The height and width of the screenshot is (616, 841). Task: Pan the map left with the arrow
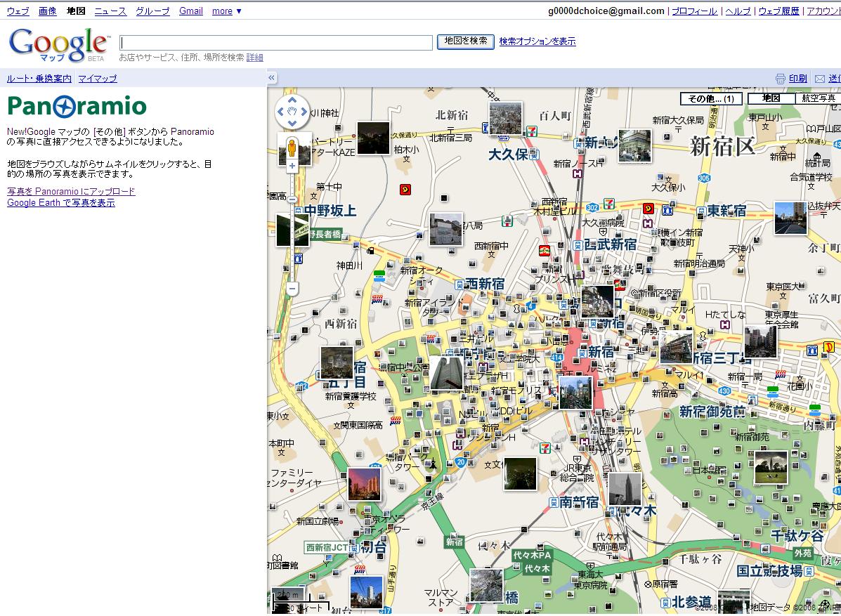pos(280,112)
